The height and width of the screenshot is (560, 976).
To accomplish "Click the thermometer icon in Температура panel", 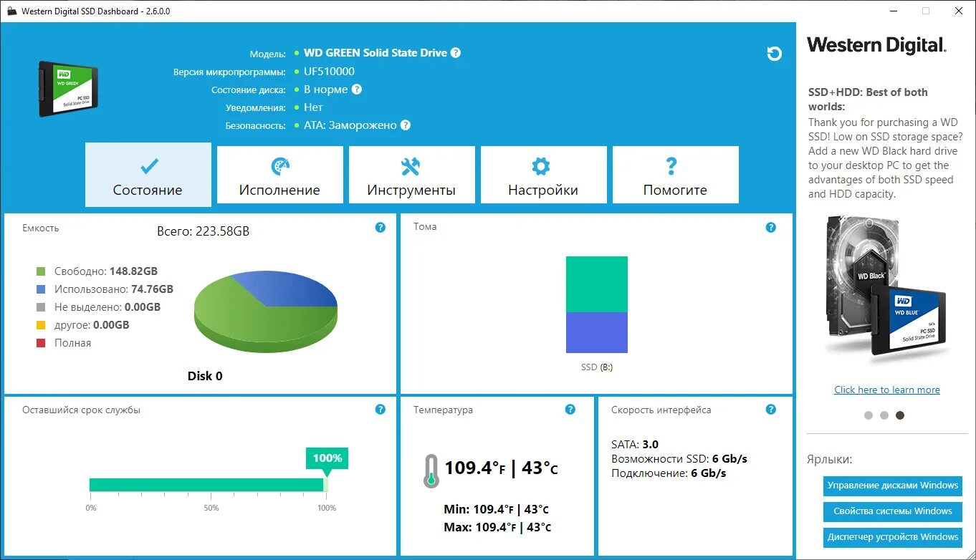I will (x=430, y=468).
